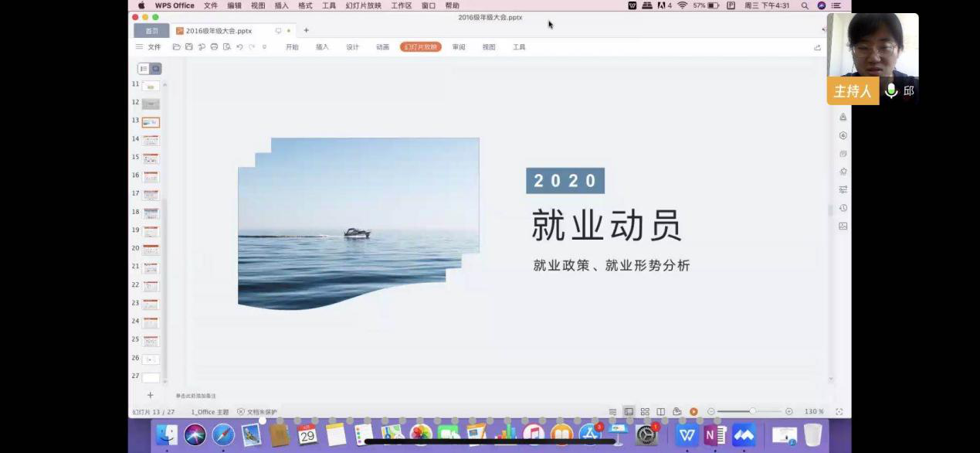Start slideshow with orange play icon

click(693, 412)
